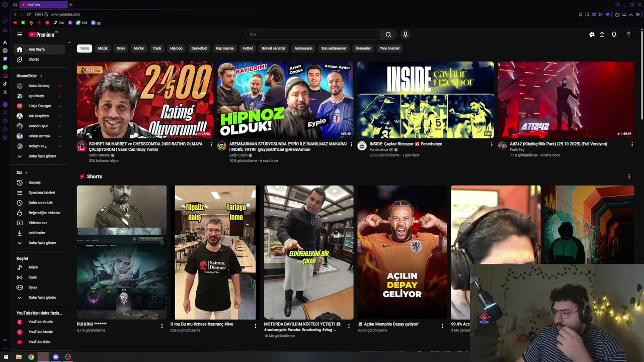Select the Basketbol filter chip
The height and width of the screenshot is (362, 644).
tap(199, 48)
